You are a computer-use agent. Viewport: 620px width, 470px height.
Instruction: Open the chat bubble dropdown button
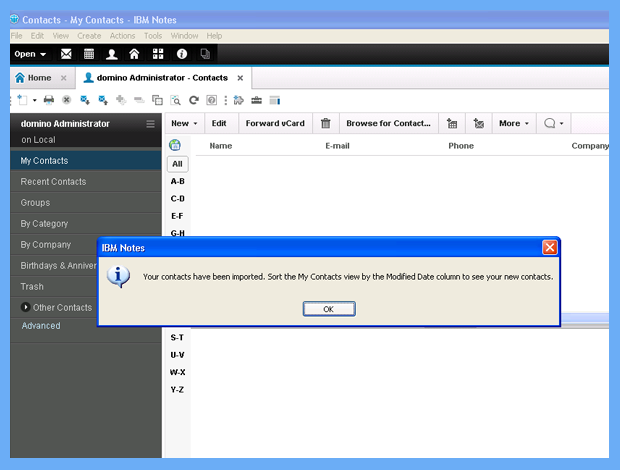click(x=554, y=123)
